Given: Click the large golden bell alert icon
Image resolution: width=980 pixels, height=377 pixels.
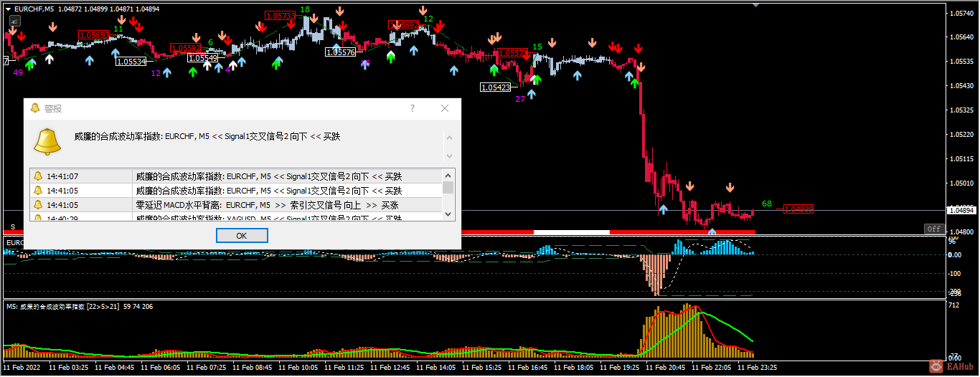Looking at the screenshot, I should point(48,142).
